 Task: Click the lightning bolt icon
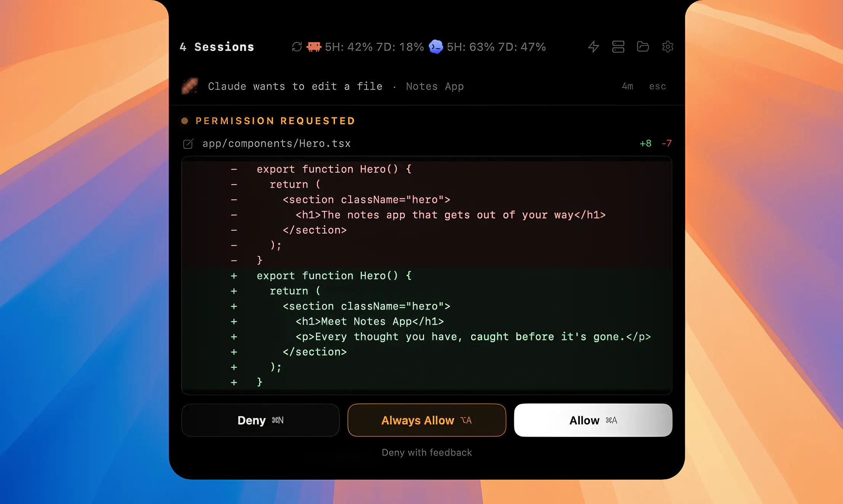[593, 47]
